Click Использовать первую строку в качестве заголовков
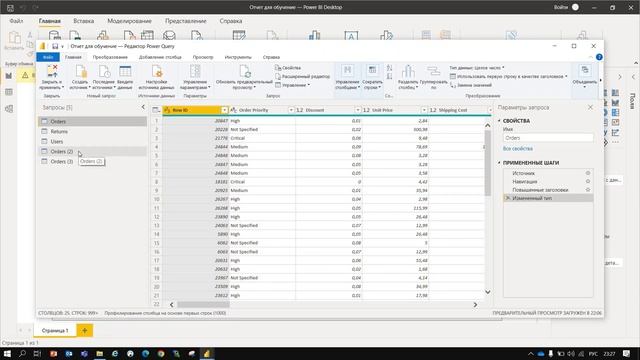Image resolution: width=640 pixels, height=360 pixels. 508,76
